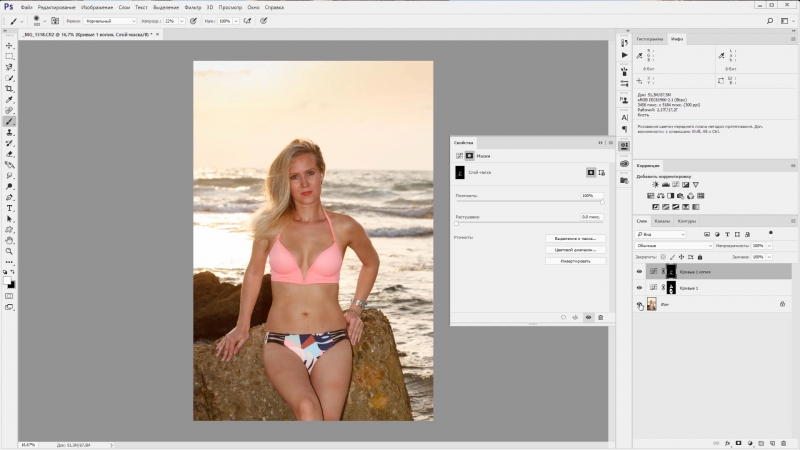800x450 pixels.
Task: Select the Crop tool
Action: coord(10,88)
